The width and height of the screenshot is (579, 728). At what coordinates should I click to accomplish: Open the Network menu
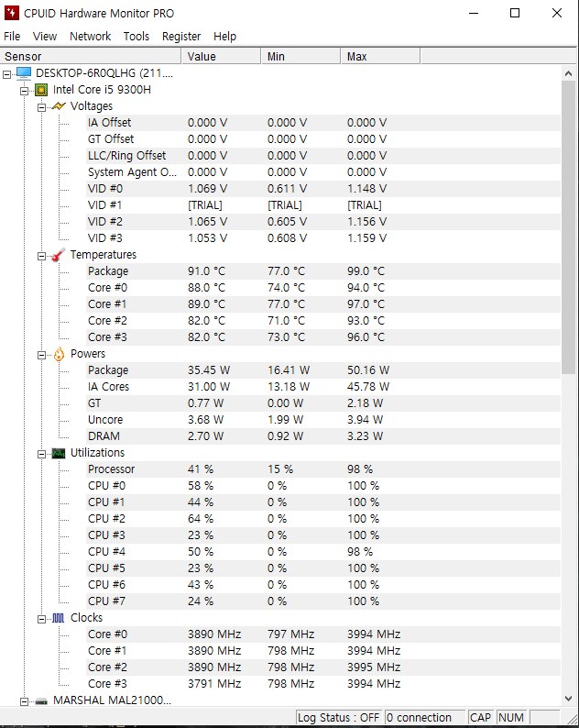pos(90,37)
